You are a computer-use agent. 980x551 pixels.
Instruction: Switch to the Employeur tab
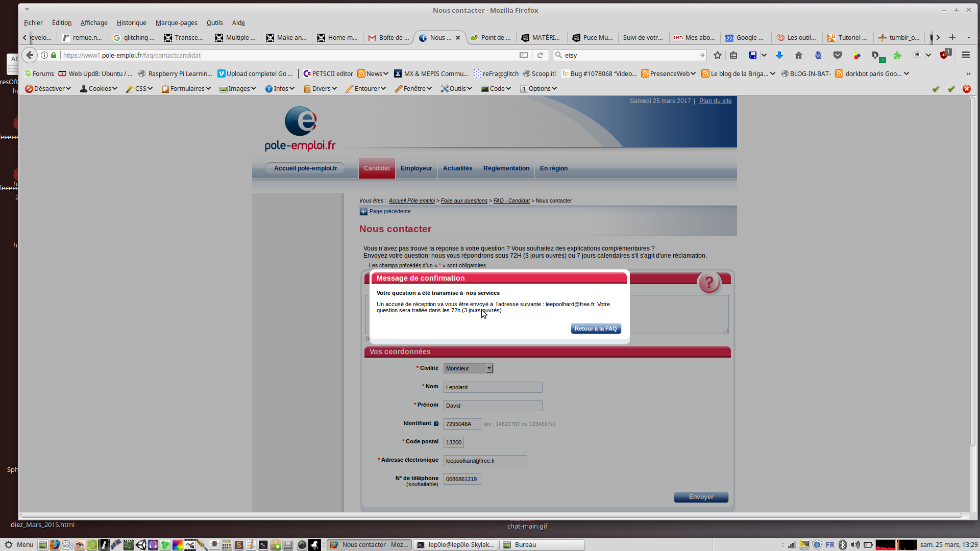pyautogui.click(x=416, y=168)
